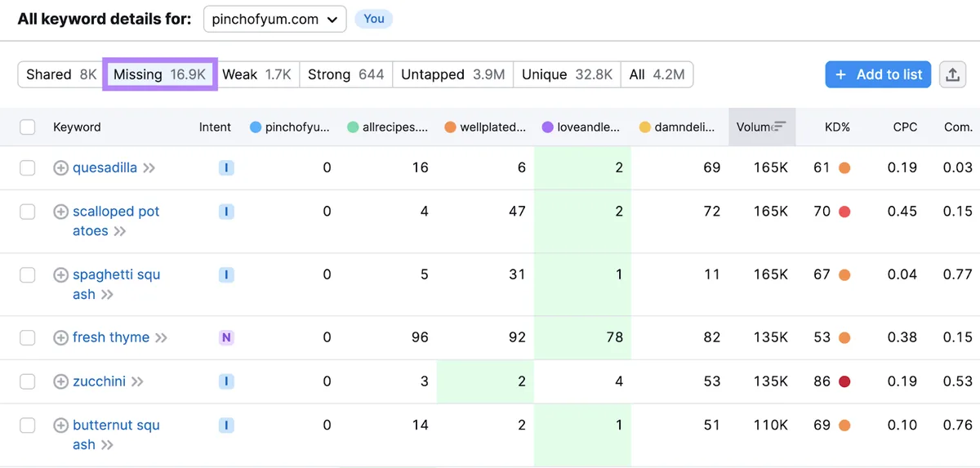The image size is (980, 468).
Task: Click the Add to list button
Action: point(879,74)
